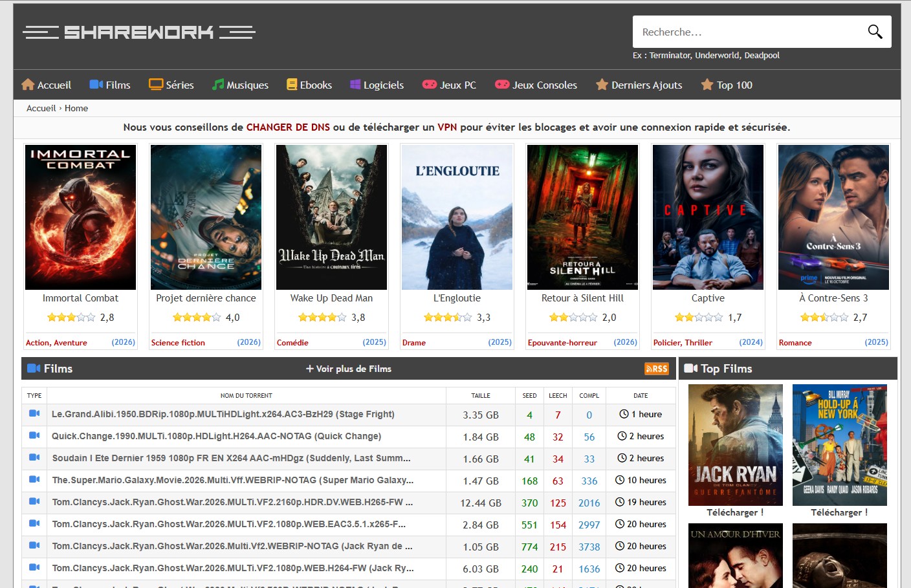
Task: Click the Accueil house icon
Action: coord(28,84)
